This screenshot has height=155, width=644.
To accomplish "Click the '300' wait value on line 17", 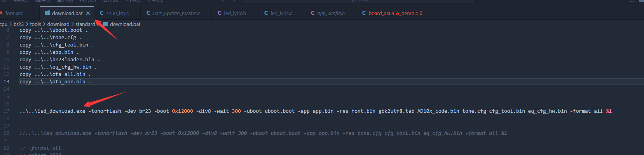I will click(236, 111).
